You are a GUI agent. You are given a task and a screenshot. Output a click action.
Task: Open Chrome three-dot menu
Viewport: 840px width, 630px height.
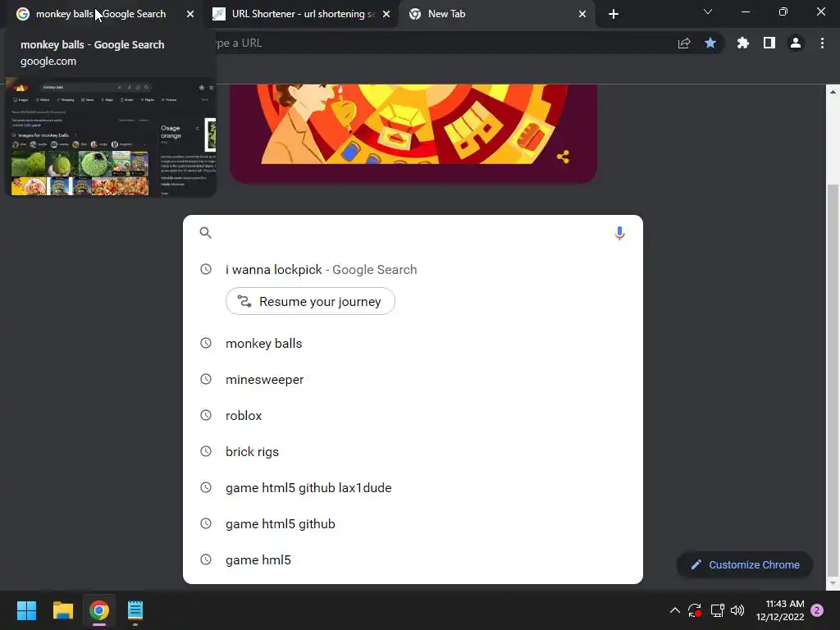point(822,43)
